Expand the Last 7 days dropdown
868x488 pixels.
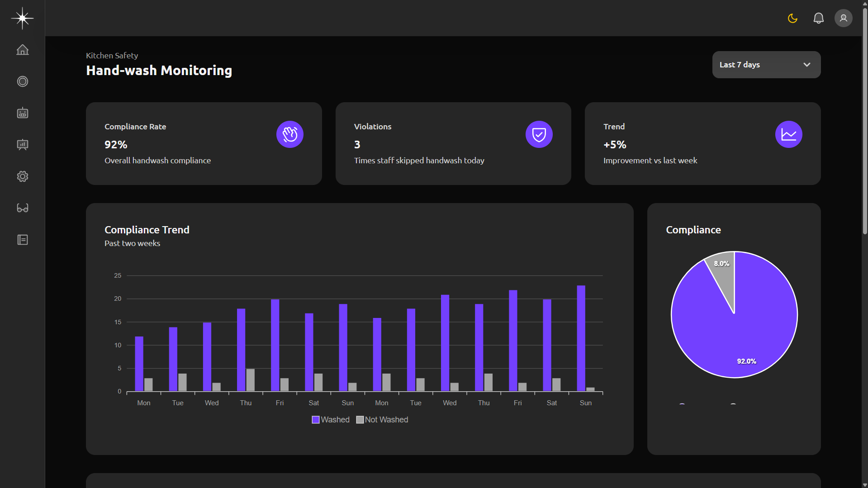(x=766, y=65)
